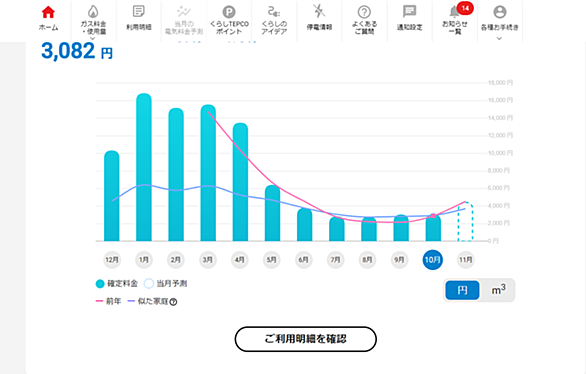
Task: Click the 3,082 円 amount text
Action: [x=77, y=51]
